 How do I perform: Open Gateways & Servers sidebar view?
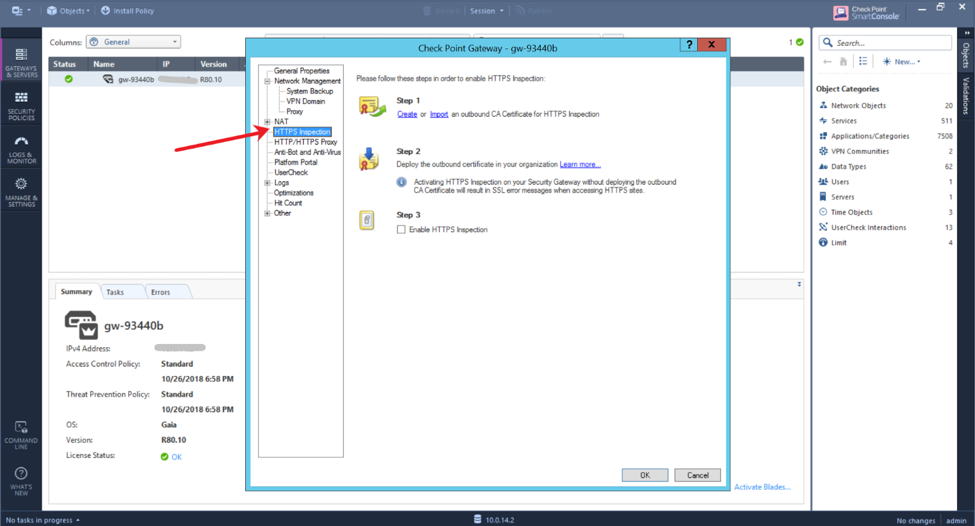pos(21,63)
